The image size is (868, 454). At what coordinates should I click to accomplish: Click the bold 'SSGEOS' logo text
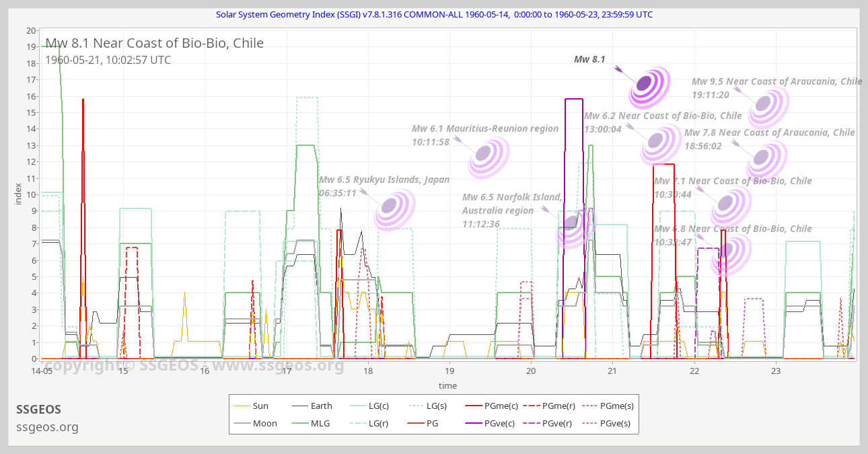[38, 409]
